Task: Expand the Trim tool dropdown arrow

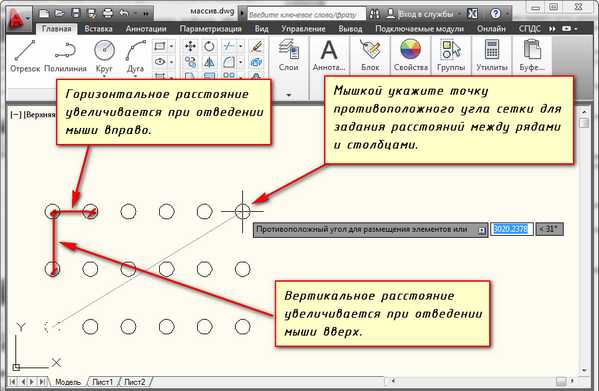Action: pos(241,46)
